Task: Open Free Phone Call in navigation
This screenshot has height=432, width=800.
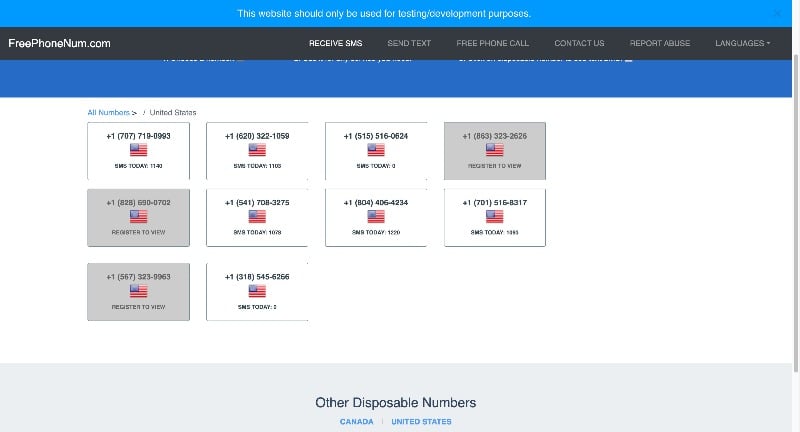Action: pos(492,43)
